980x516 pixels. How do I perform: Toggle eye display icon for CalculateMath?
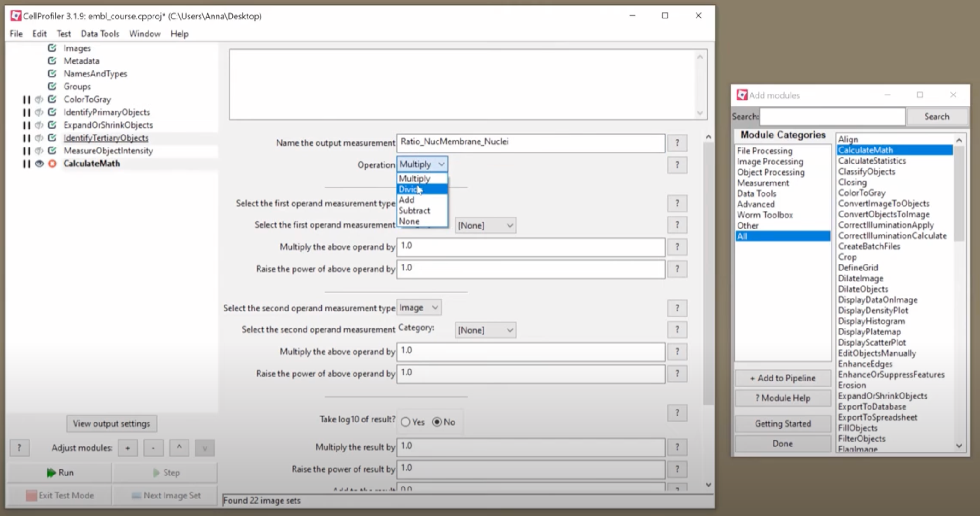pyautogui.click(x=39, y=164)
